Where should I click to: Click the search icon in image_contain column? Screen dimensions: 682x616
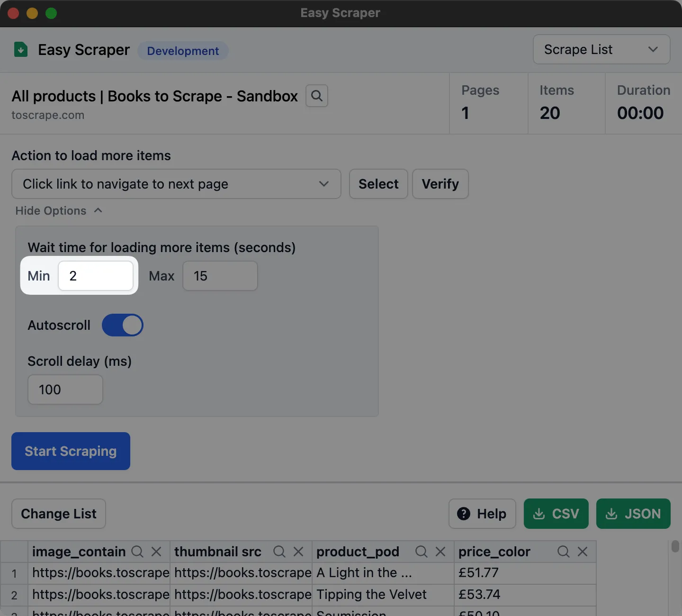point(137,552)
